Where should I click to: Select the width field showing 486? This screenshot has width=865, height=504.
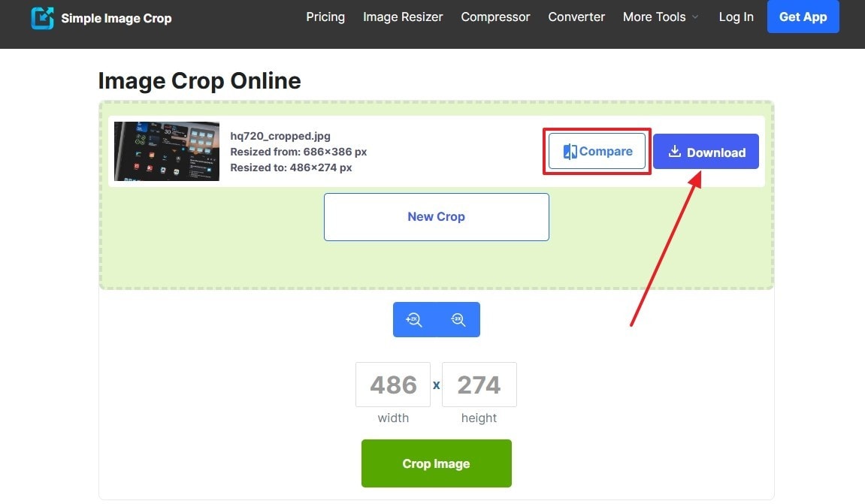point(393,385)
